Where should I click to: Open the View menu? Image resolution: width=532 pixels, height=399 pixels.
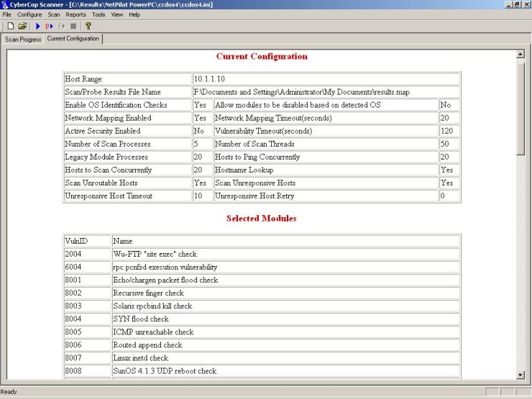[x=116, y=14]
